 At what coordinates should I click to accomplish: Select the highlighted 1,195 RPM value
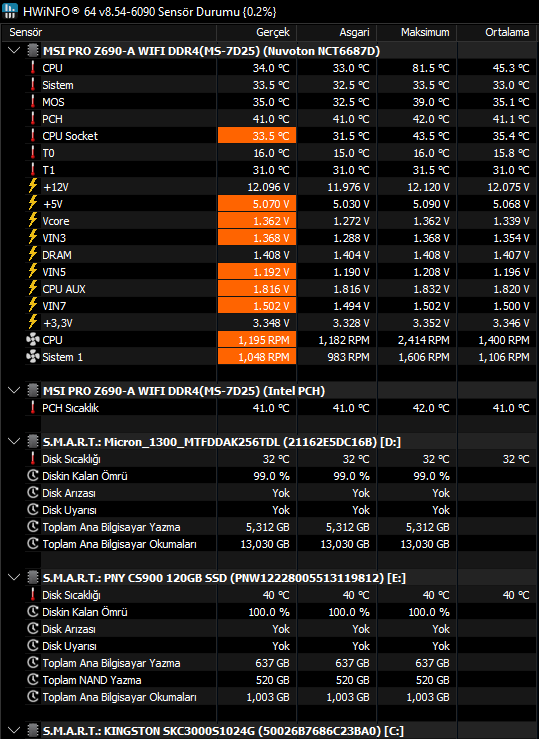(257, 340)
